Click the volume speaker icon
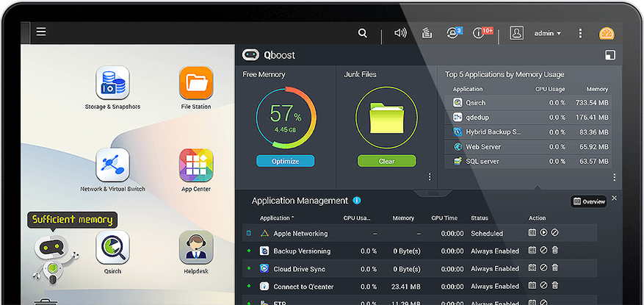Image resolution: width=644 pixels, height=305 pixels. [x=400, y=33]
